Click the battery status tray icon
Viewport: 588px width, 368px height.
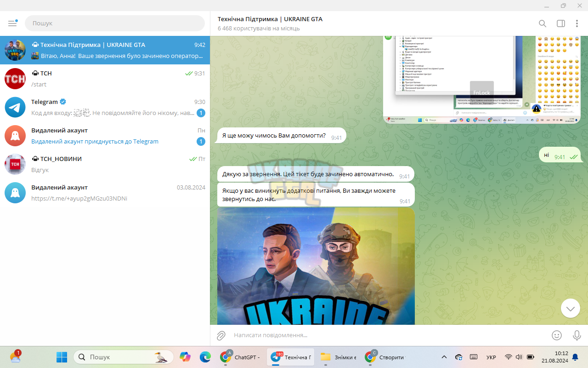[531, 357]
